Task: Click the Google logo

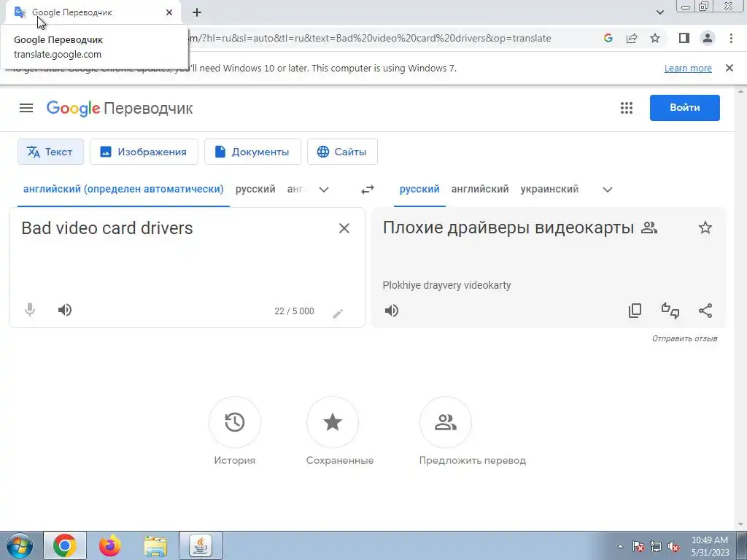Action: pos(73,108)
